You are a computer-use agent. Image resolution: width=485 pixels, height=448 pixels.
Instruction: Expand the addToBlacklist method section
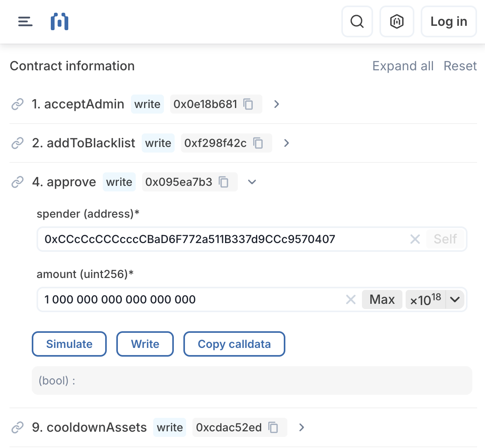(x=287, y=143)
